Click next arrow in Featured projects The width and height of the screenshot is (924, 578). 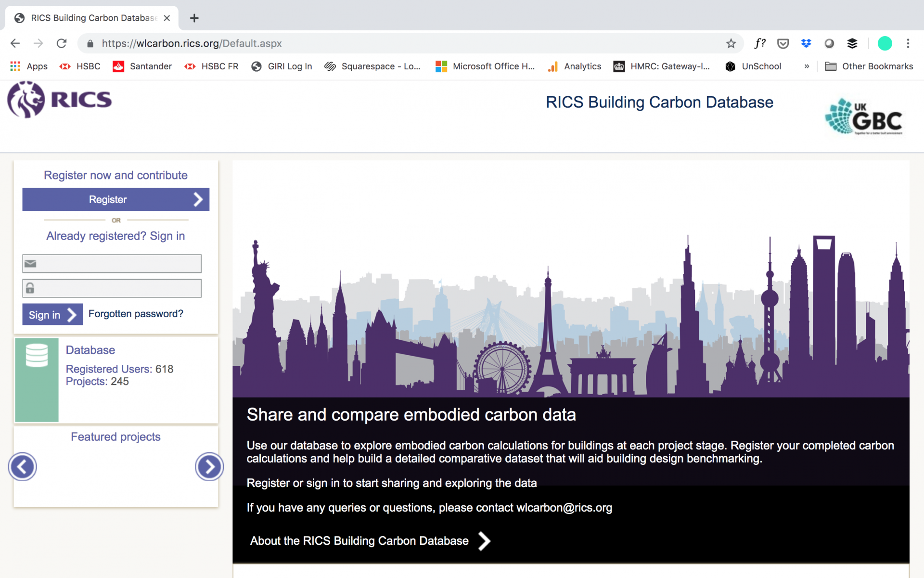[x=209, y=466]
